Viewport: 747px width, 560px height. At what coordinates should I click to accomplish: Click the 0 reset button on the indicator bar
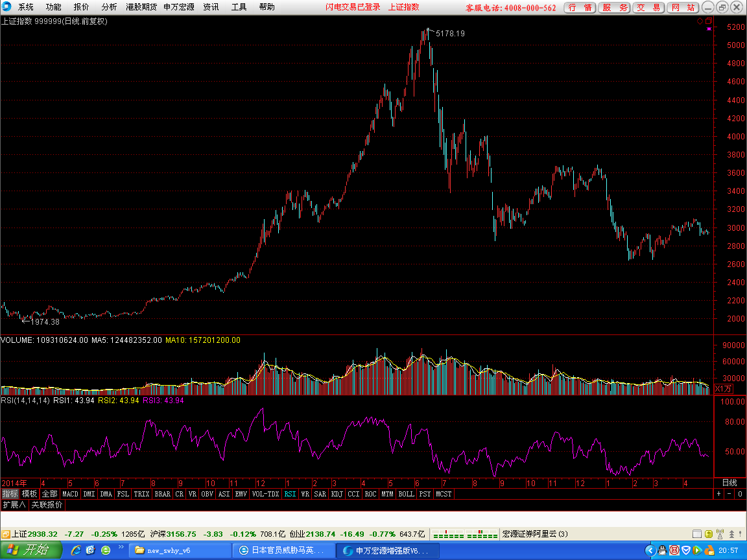tap(740, 494)
